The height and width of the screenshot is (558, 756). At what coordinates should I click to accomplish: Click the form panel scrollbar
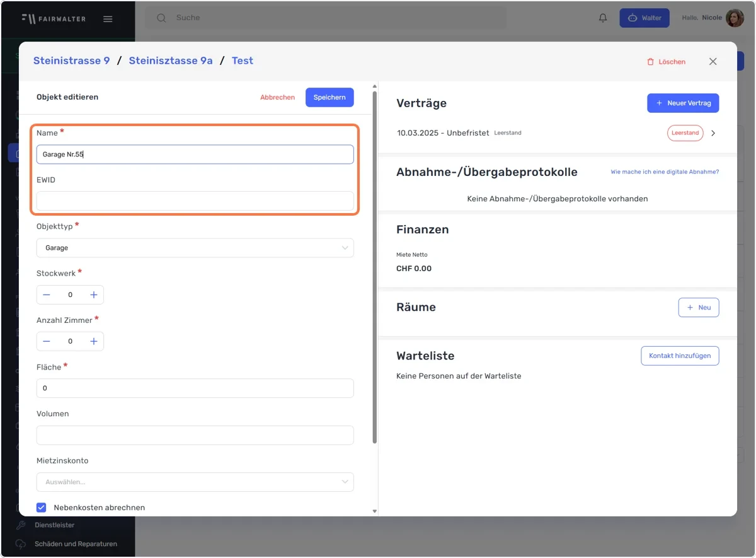pos(375,267)
